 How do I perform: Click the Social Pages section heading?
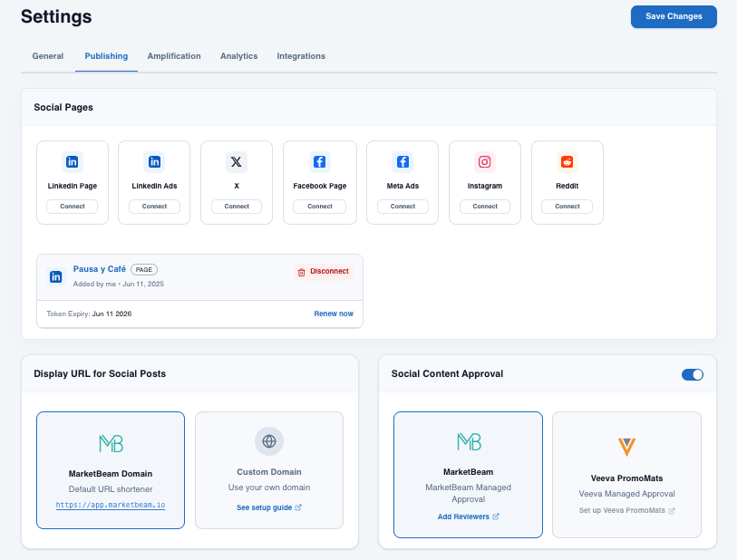[63, 107]
